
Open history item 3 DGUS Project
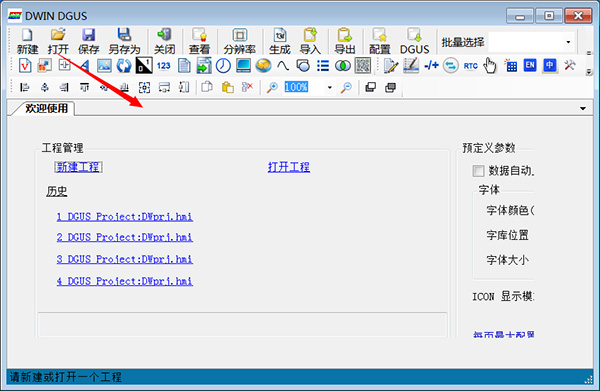(125, 259)
